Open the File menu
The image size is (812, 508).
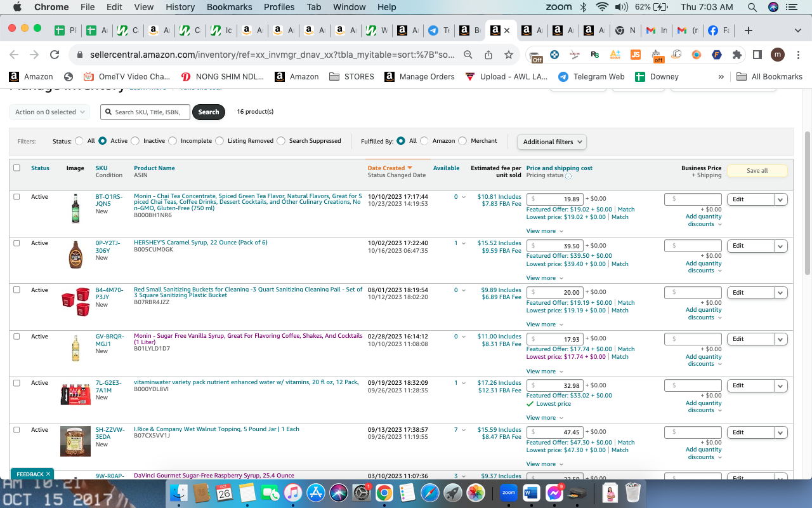click(88, 7)
